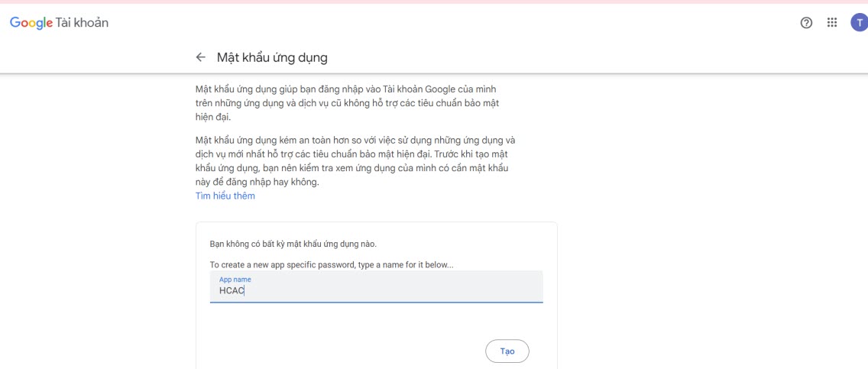Click the "To create a new app specific password" instruction

[x=332, y=264]
